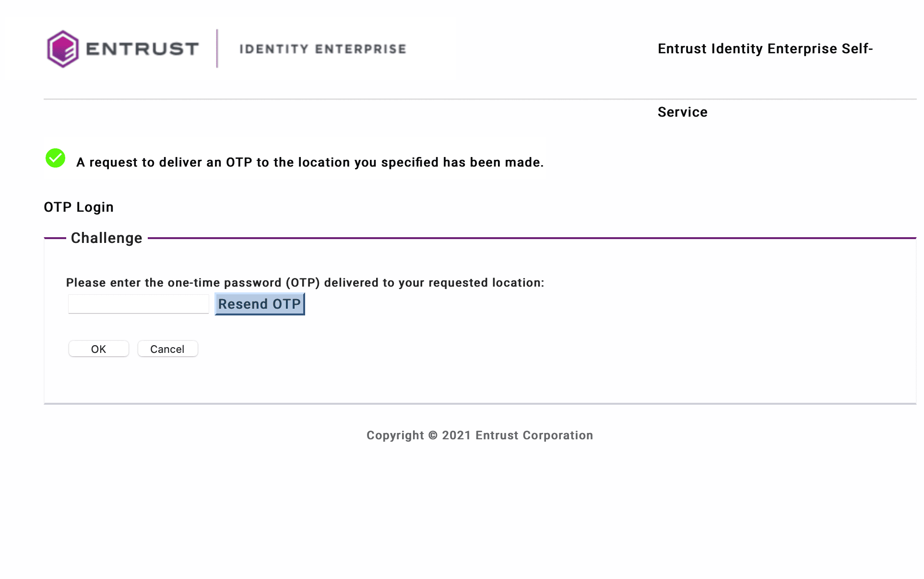Click the OTP delivery request confirmation message

pos(310,162)
